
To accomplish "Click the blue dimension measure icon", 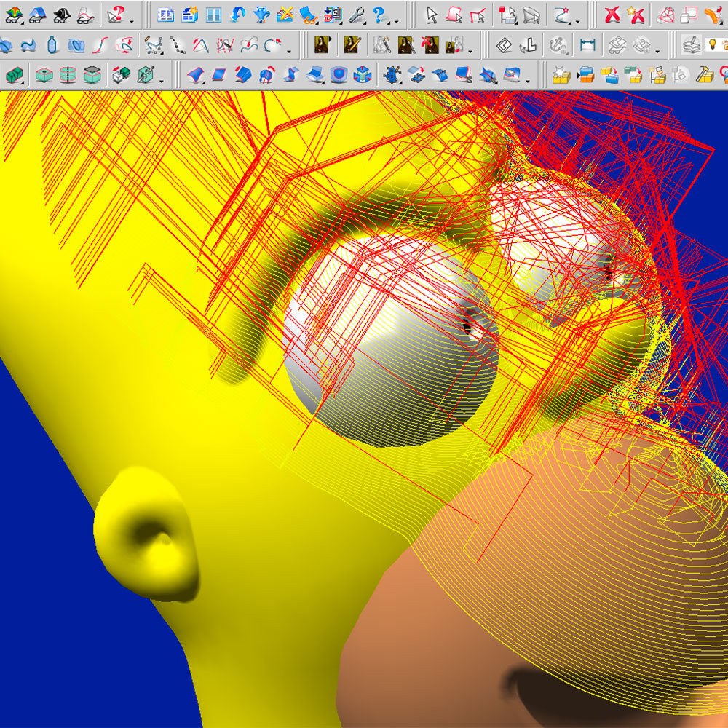I will coord(587,45).
